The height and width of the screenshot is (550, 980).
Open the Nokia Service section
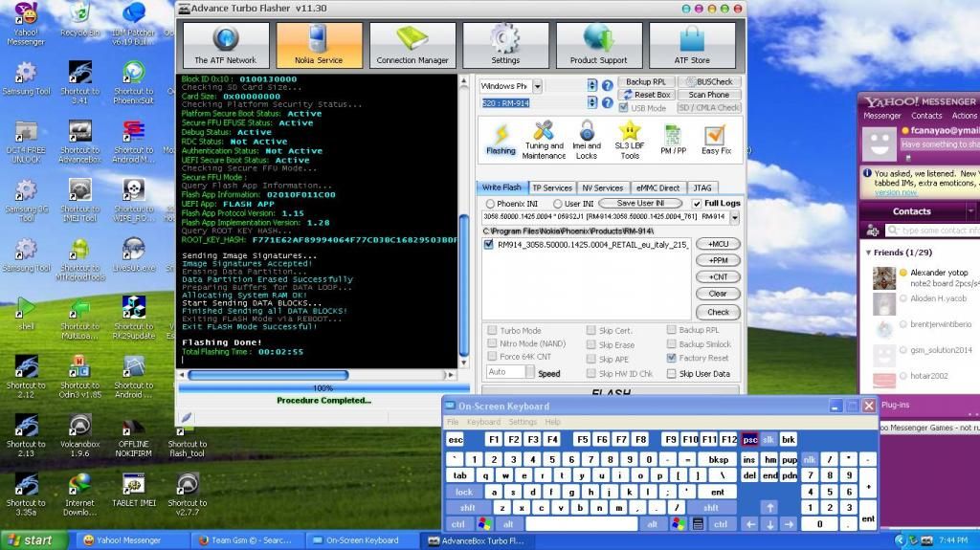(x=319, y=45)
